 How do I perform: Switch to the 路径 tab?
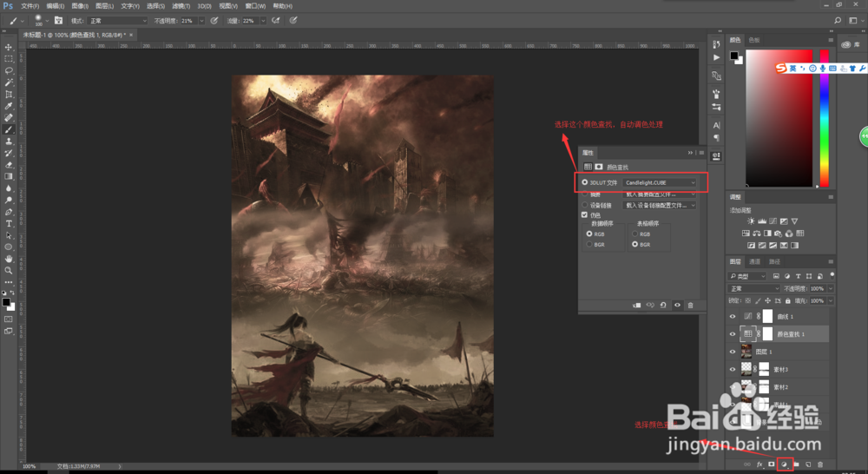coord(774,261)
